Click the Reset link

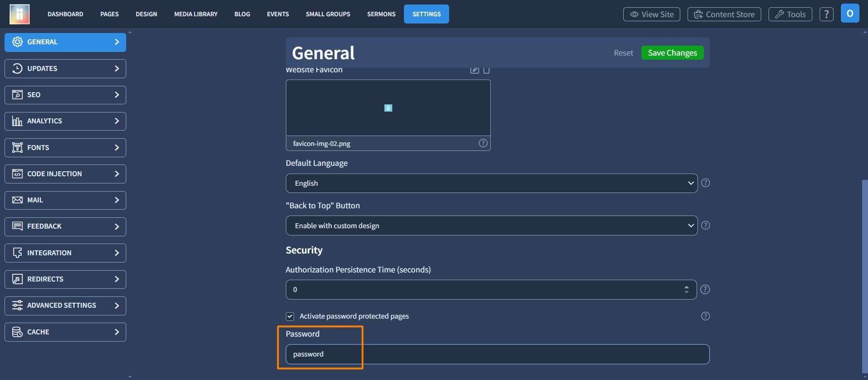tap(623, 53)
